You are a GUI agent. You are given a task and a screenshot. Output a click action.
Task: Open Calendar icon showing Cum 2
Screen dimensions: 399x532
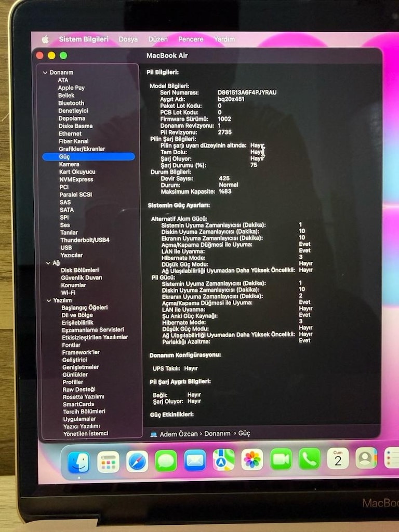(338, 458)
